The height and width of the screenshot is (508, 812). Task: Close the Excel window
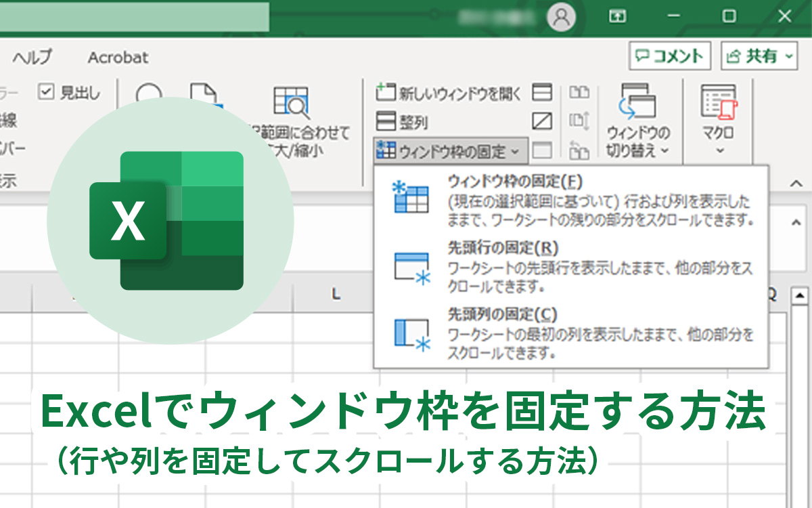click(x=784, y=16)
